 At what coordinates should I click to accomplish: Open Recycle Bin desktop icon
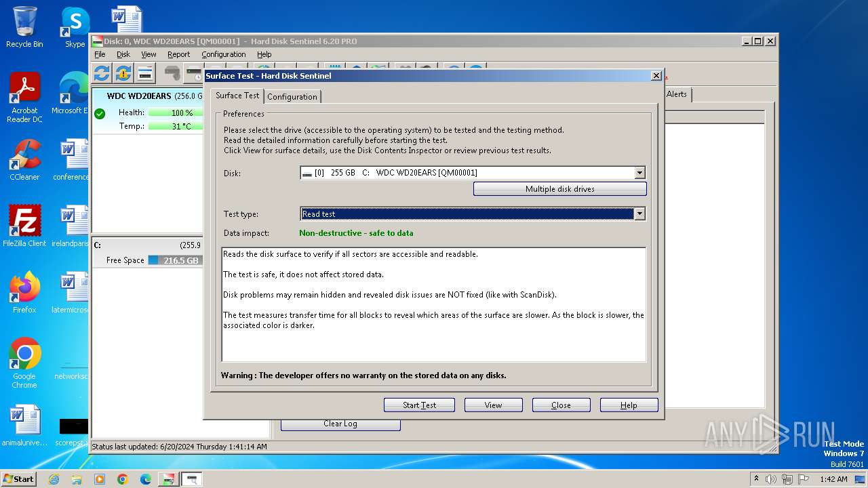point(24,27)
